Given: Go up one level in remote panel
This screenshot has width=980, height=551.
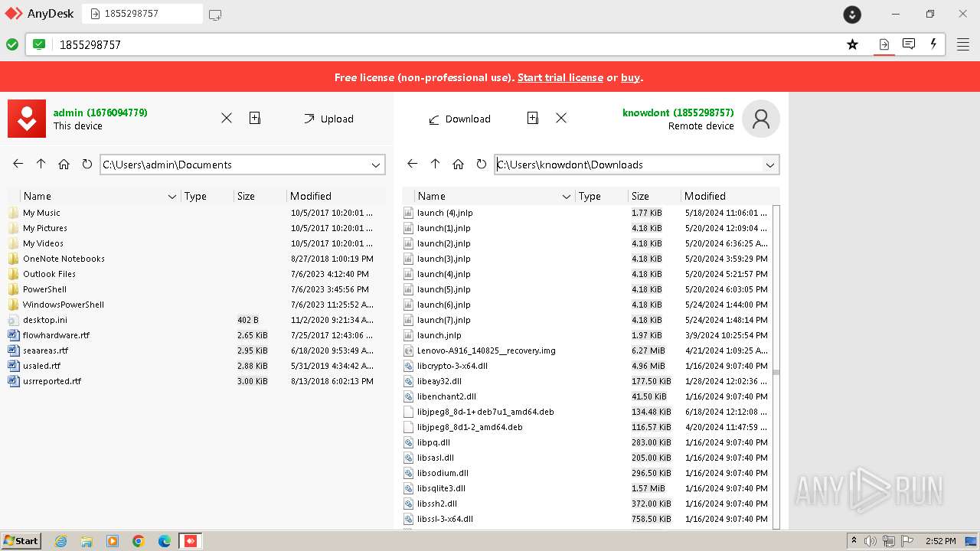Looking at the screenshot, I should coord(436,164).
